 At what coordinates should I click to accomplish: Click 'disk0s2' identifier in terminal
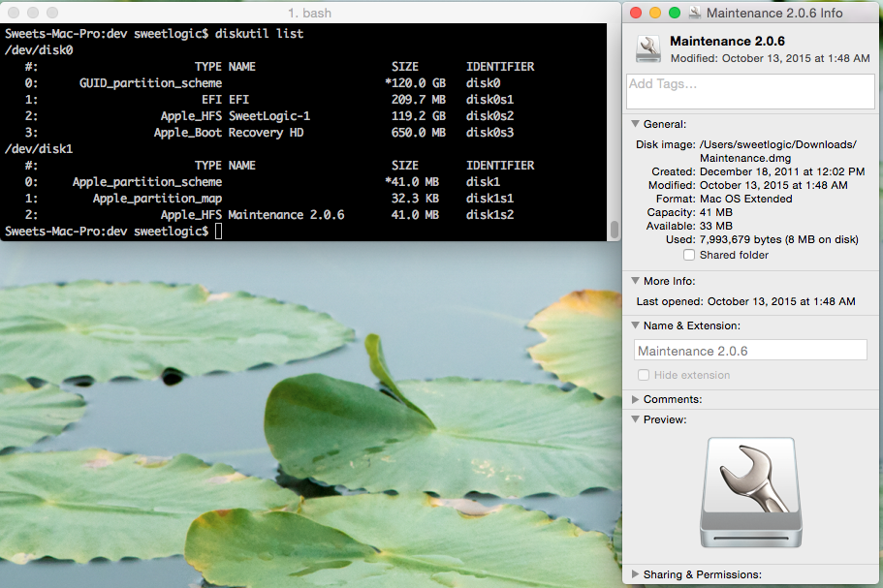tap(489, 116)
